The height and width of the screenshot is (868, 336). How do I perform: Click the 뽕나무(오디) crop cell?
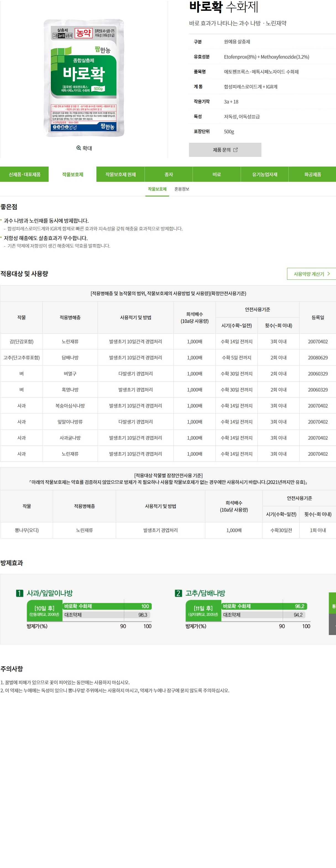click(x=27, y=530)
